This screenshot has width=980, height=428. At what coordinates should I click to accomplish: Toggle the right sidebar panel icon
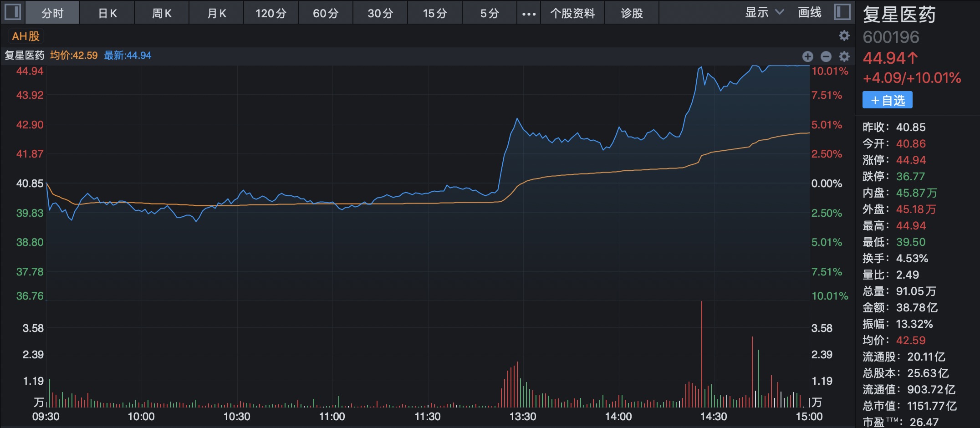(842, 12)
